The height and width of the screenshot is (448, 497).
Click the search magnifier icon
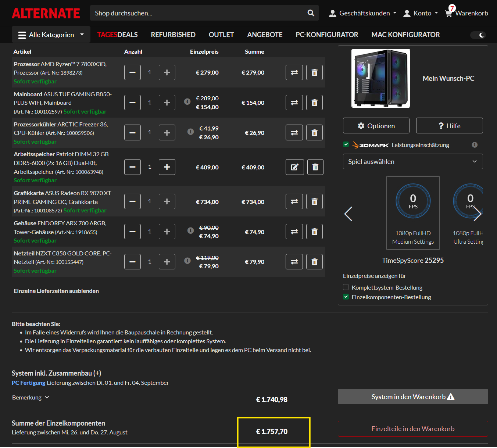click(x=311, y=13)
